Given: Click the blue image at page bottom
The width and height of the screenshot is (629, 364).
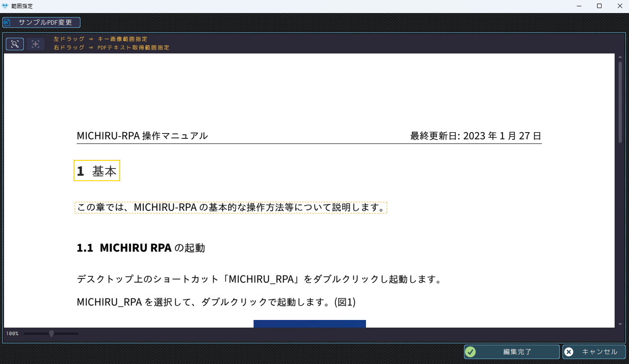Looking at the screenshot, I should coord(309,324).
